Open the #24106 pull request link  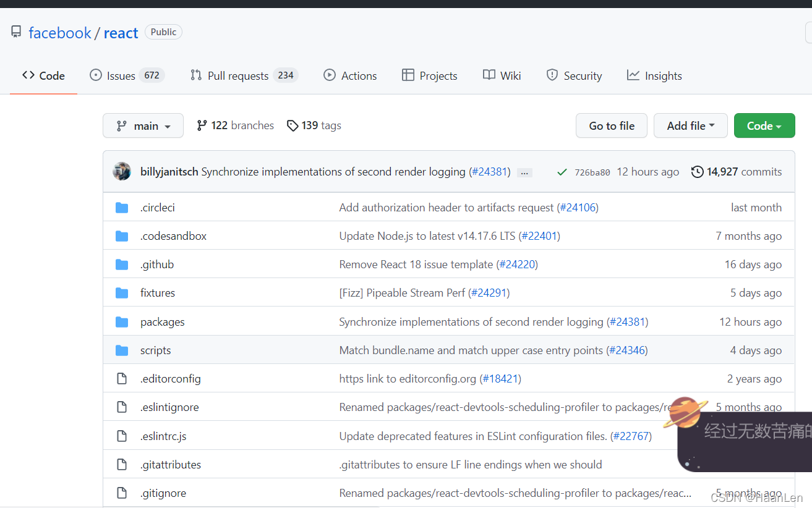pos(578,208)
